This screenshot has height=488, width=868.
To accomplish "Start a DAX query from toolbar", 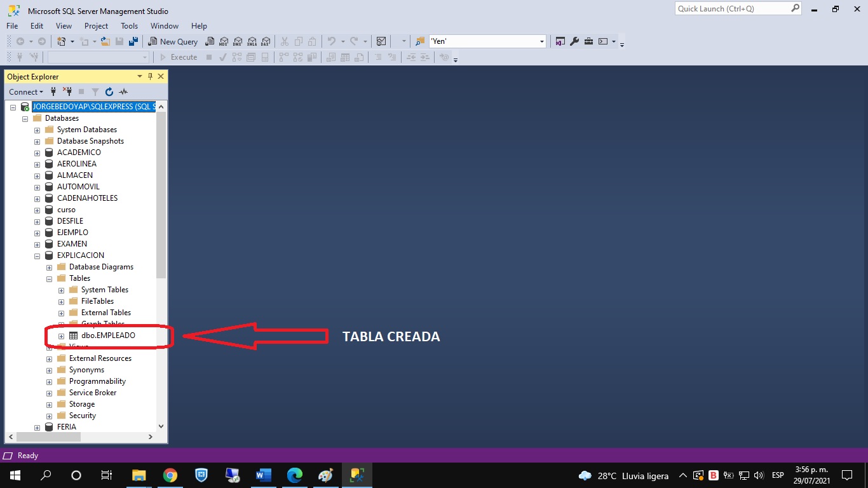I will pos(266,41).
